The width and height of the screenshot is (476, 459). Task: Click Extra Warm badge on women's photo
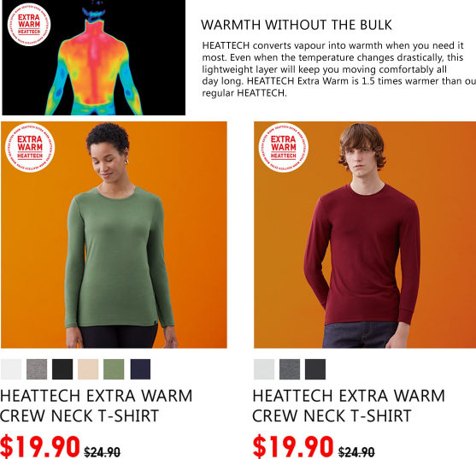pos(30,148)
